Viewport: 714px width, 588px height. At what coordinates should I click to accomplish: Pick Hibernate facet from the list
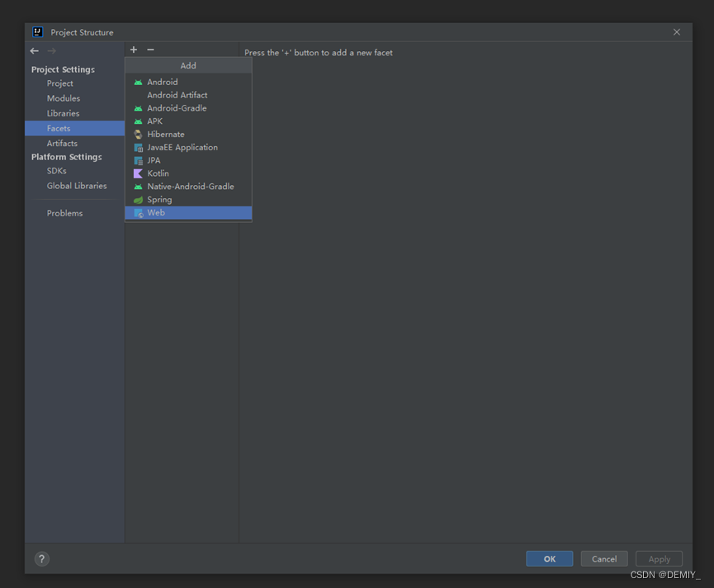188,135
